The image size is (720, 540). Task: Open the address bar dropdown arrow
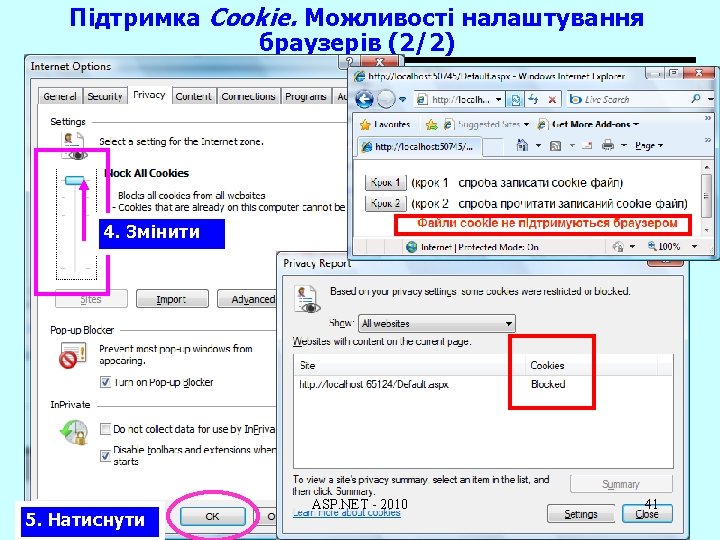pos(498,99)
